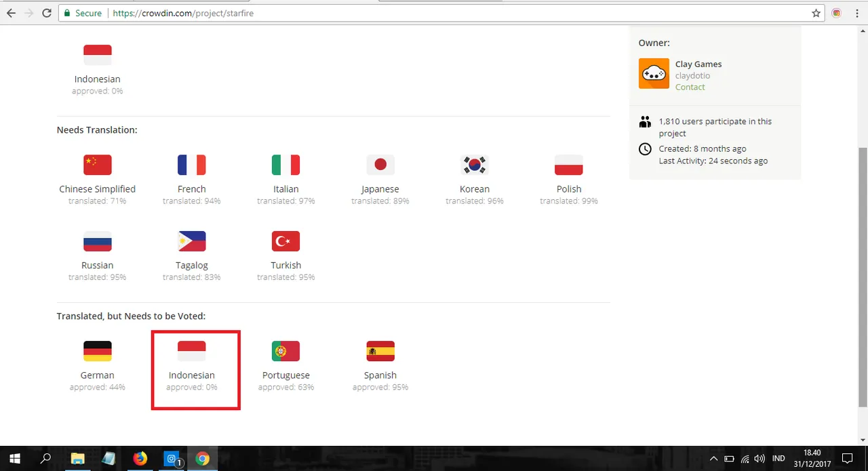The width and height of the screenshot is (868, 471).
Task: Launch Firefox from the taskbar
Action: click(x=140, y=459)
